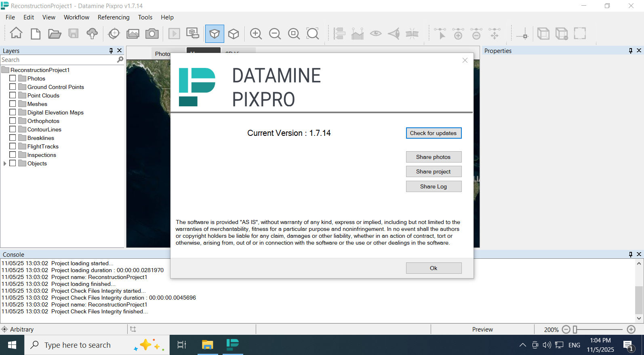Click the 200% zoom slider track
Image resolution: width=644 pixels, height=355 pixels.
pyautogui.click(x=599, y=330)
